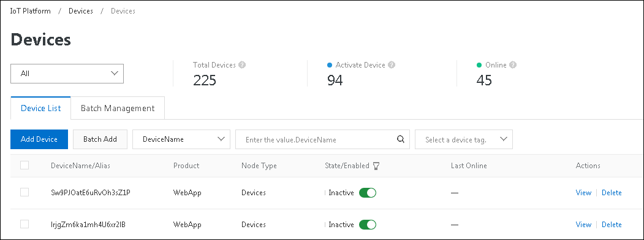The image size is (644, 240).
Task: Click the Total Devices count 225
Action: pyautogui.click(x=205, y=80)
